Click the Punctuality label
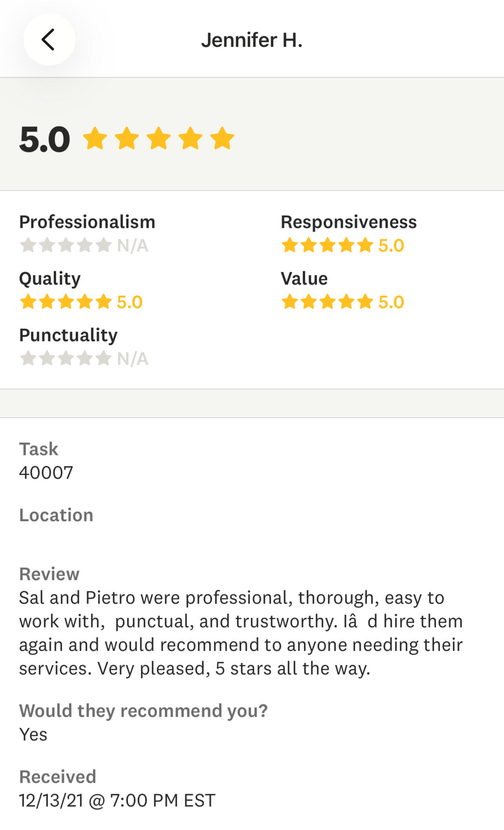The image size is (504, 830). pos(68,335)
